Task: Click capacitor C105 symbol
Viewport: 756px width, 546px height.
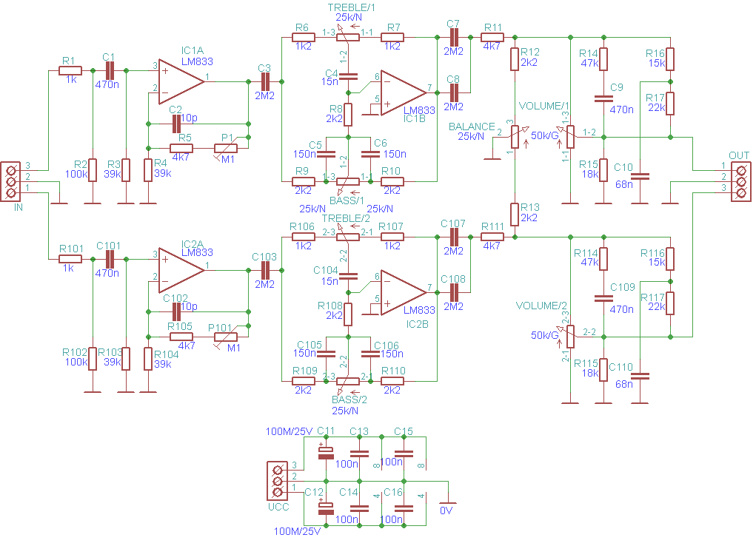Action: [x=326, y=353]
